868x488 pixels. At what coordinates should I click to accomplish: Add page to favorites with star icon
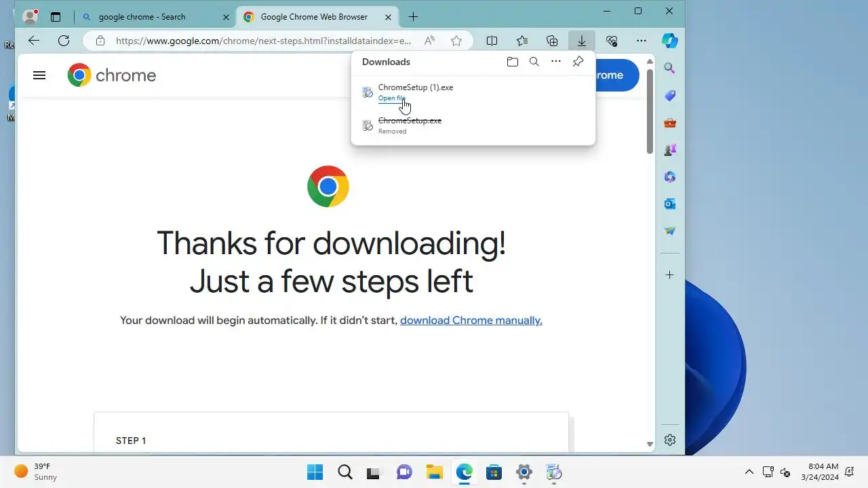click(456, 41)
